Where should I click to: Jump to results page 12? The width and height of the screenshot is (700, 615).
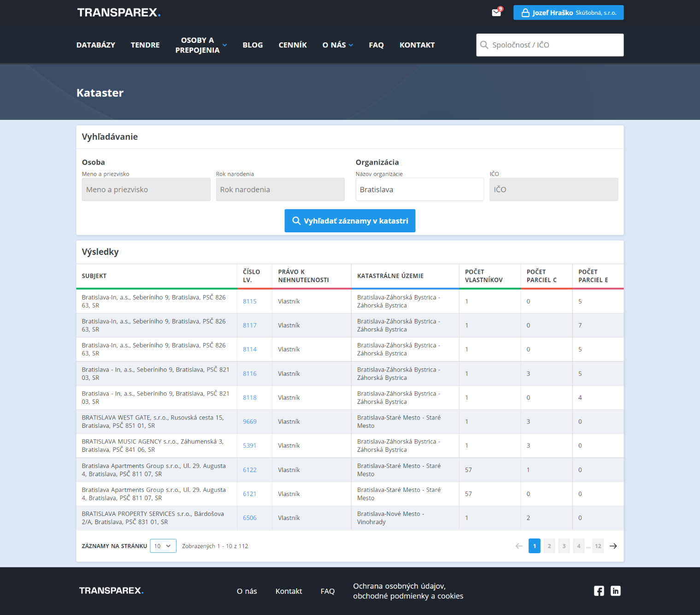598,546
